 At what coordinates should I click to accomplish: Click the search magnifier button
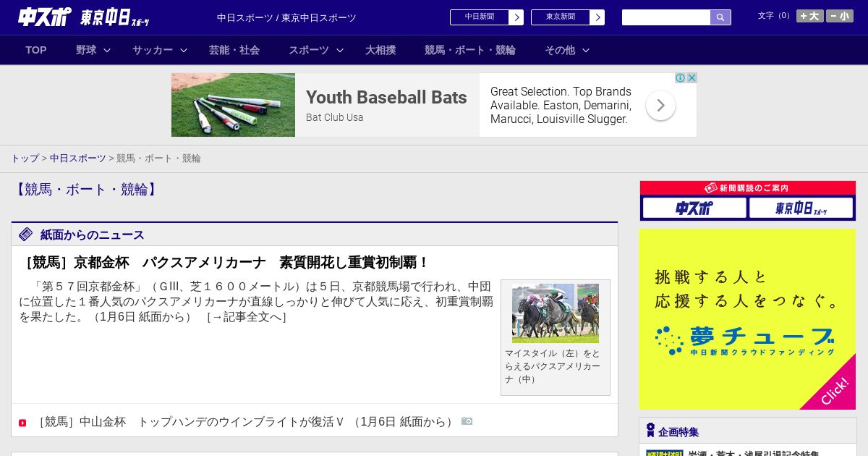[720, 17]
